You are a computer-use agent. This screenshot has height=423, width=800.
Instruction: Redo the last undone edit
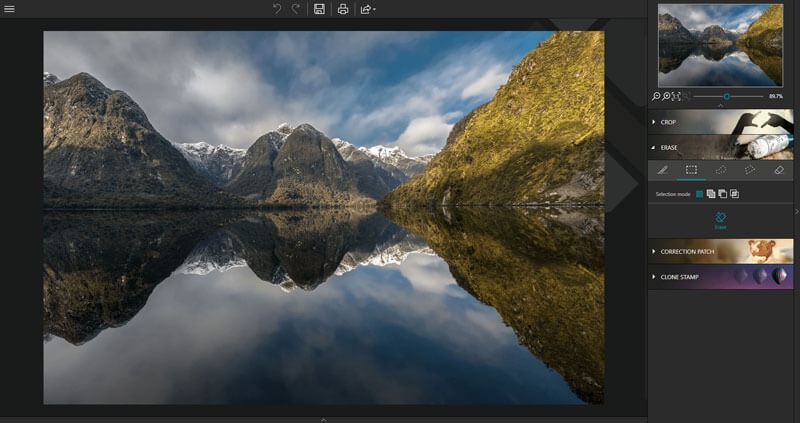coord(296,9)
